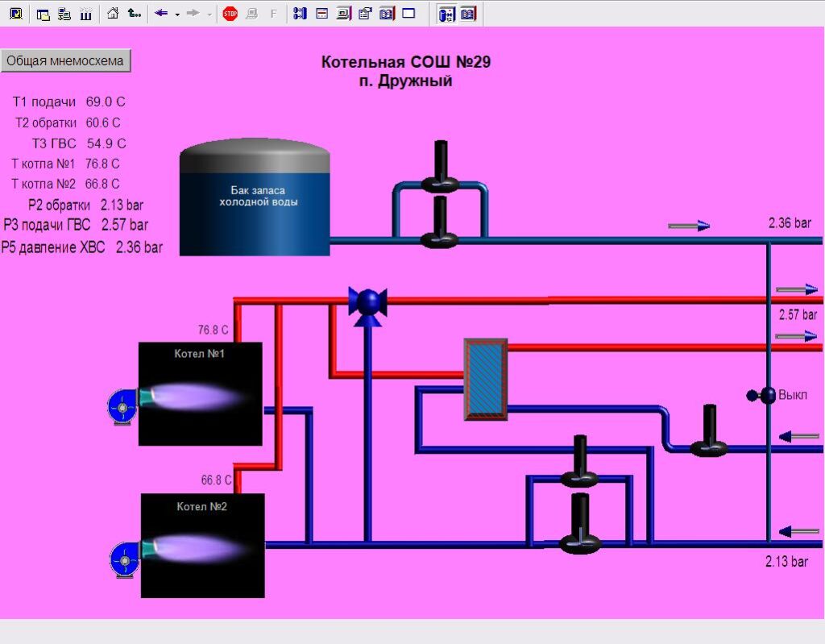Click the blank white rectangle toolbar icon
825x644 pixels.
pyautogui.click(x=408, y=14)
